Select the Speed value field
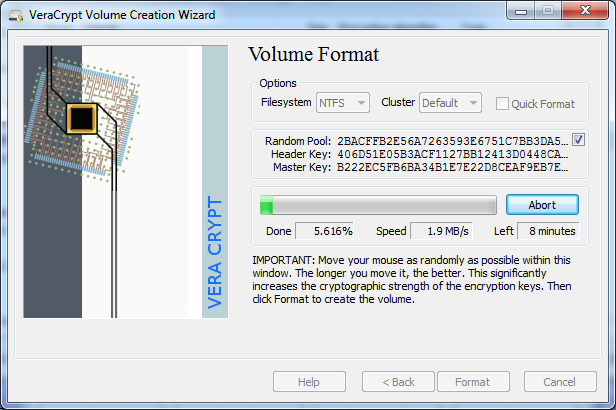 (441, 231)
